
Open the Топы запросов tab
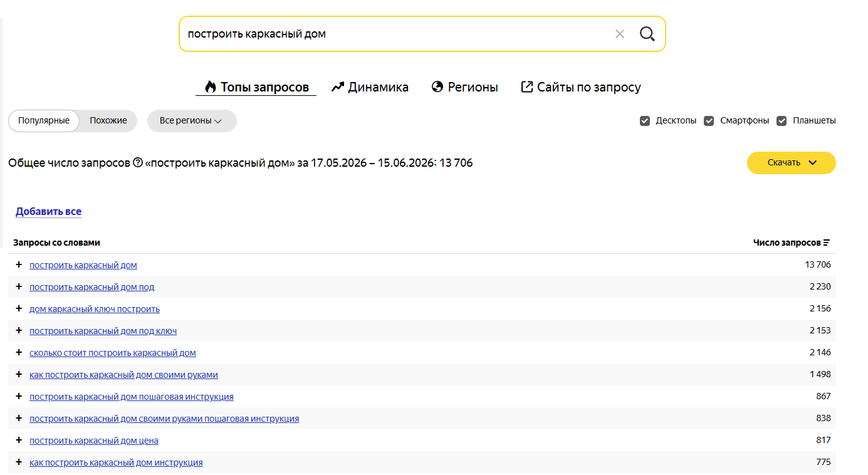tap(256, 87)
